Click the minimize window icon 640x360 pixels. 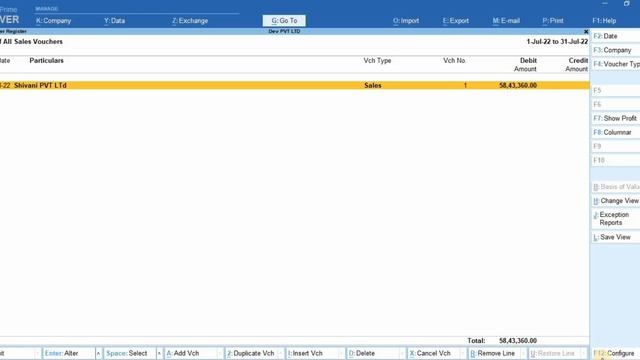604,4
